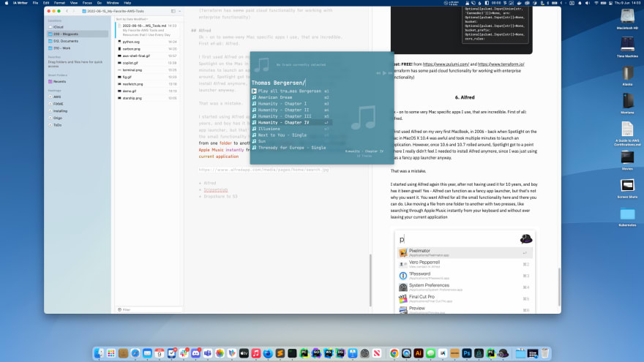Open dropdown arrow next to layout icon
The width and height of the screenshot is (644, 362).
click(180, 11)
